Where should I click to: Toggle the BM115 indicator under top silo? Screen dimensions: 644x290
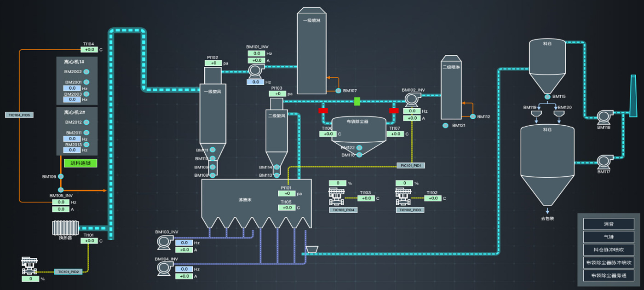[x=547, y=97]
